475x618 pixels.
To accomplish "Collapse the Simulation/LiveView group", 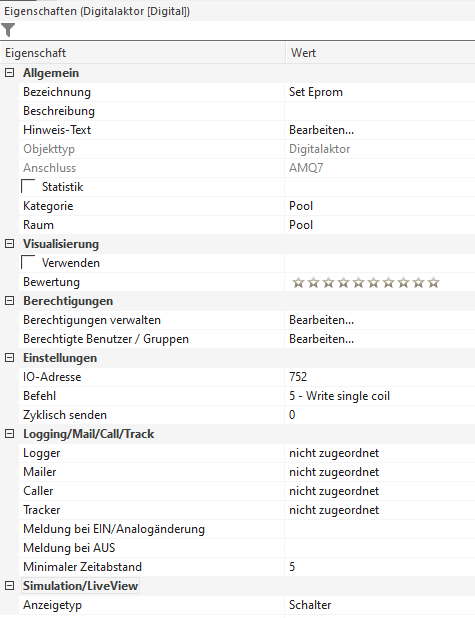I will [9, 586].
